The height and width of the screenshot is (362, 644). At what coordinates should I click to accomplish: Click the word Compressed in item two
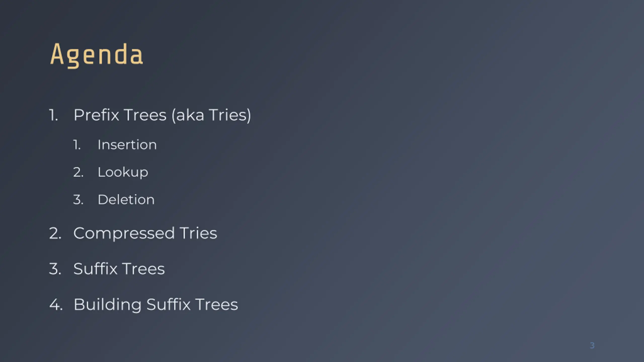(x=124, y=234)
